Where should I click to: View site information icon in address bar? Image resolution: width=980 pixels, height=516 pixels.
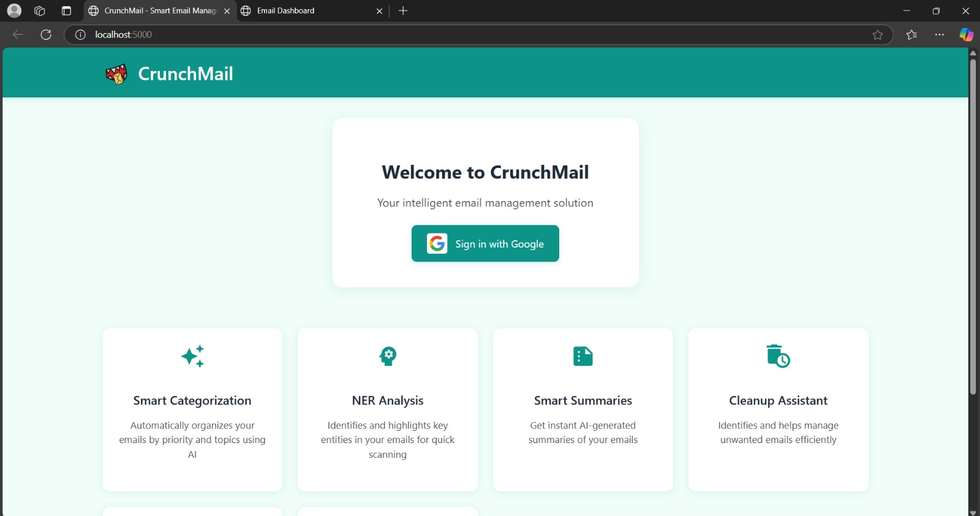click(80, 34)
